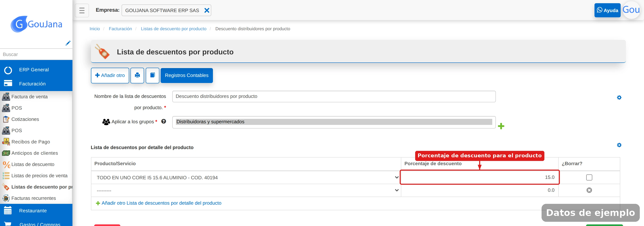644x226 pixels.
Task: Clear company selection with the blue X
Action: coord(207,10)
